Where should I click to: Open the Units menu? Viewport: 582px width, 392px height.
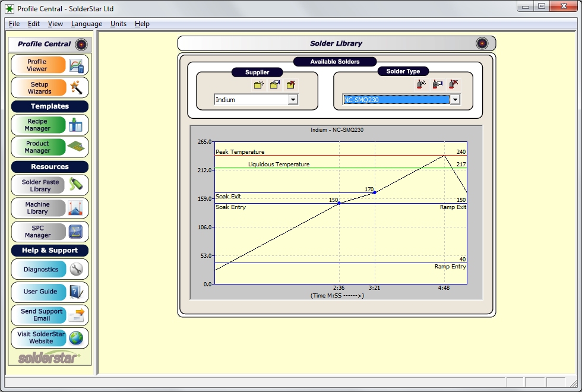(118, 24)
